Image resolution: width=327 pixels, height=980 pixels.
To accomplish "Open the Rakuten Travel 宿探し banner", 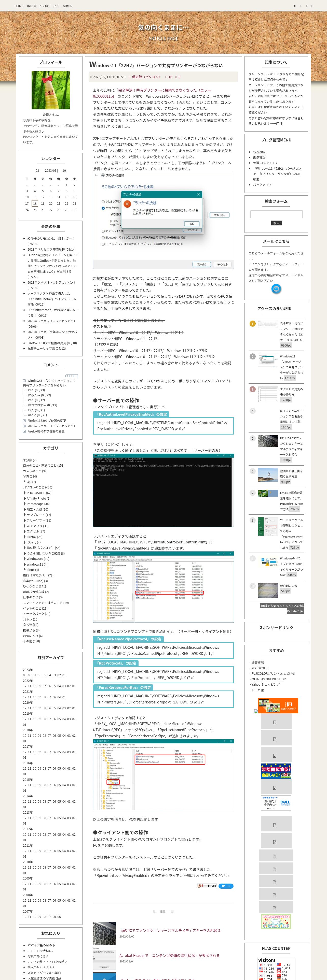I will point(276,771).
